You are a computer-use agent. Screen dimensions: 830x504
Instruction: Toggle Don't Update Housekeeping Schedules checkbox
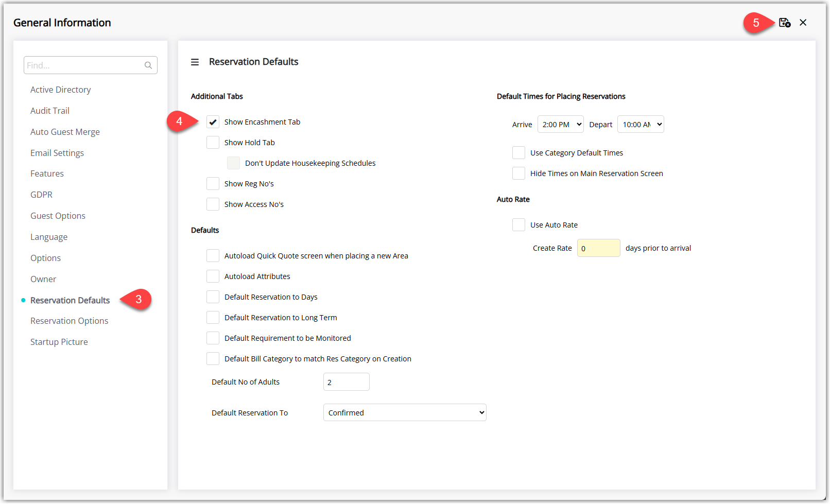(x=234, y=163)
